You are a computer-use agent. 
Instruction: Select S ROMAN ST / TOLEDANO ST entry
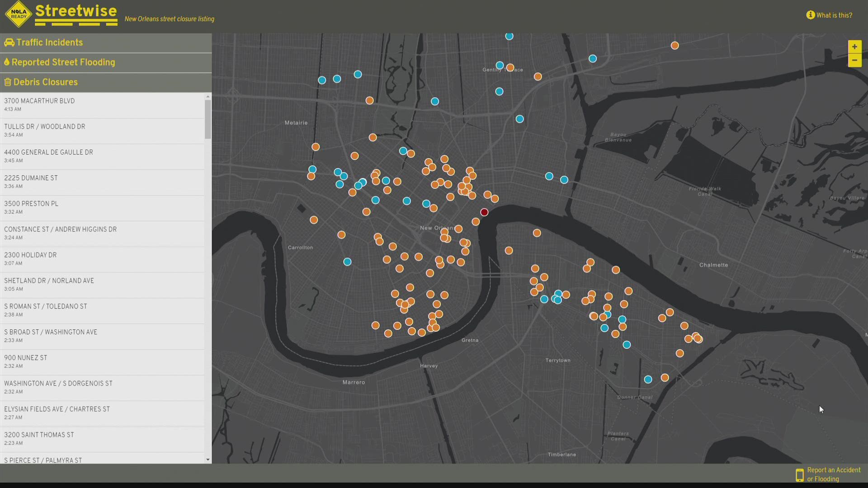click(x=102, y=311)
